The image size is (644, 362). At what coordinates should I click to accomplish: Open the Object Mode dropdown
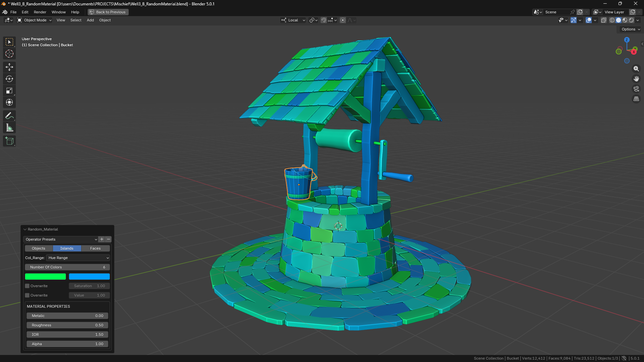[x=35, y=20]
